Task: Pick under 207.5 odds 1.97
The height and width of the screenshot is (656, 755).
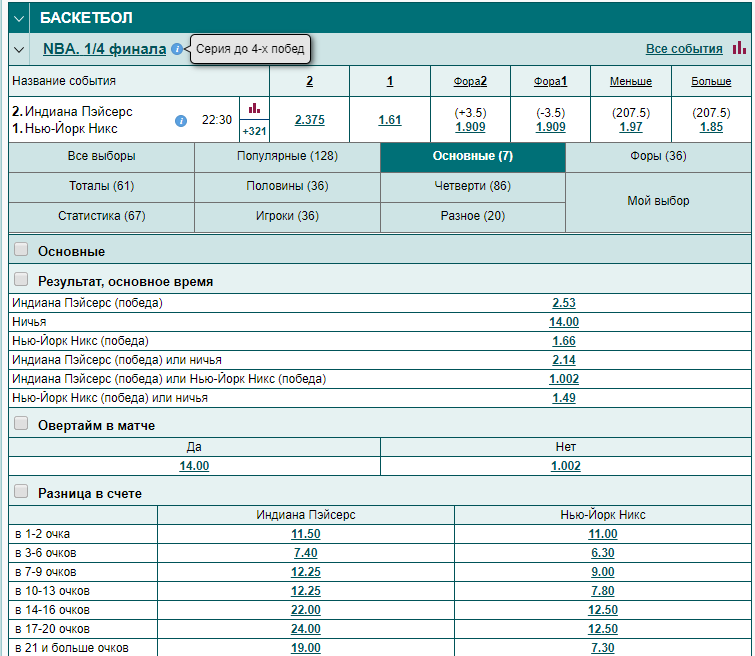Action: (631, 127)
